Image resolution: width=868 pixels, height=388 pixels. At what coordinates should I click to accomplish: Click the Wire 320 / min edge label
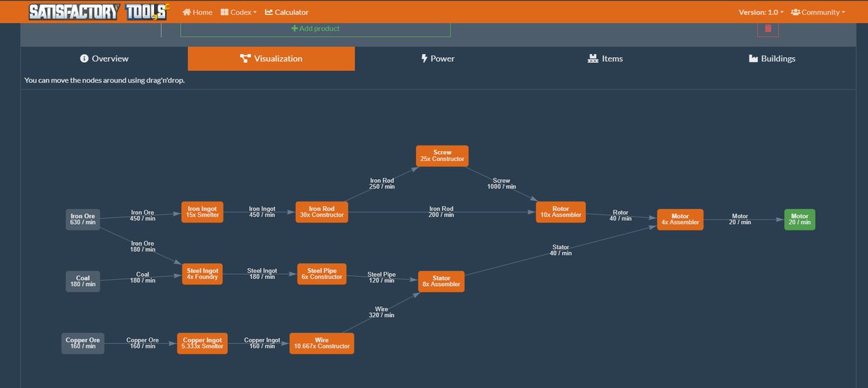pos(381,312)
